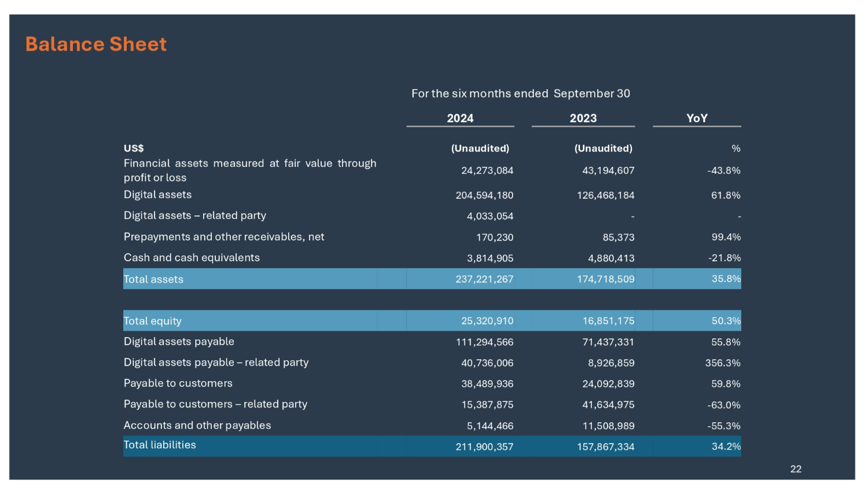
Task: Click the -43.8% YoY figure
Action: pyautogui.click(x=723, y=171)
